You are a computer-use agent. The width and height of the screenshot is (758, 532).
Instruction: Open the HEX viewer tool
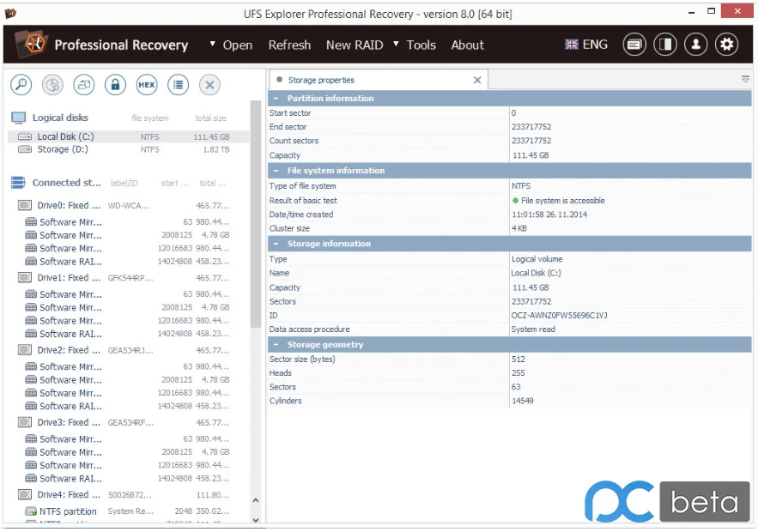pos(147,85)
